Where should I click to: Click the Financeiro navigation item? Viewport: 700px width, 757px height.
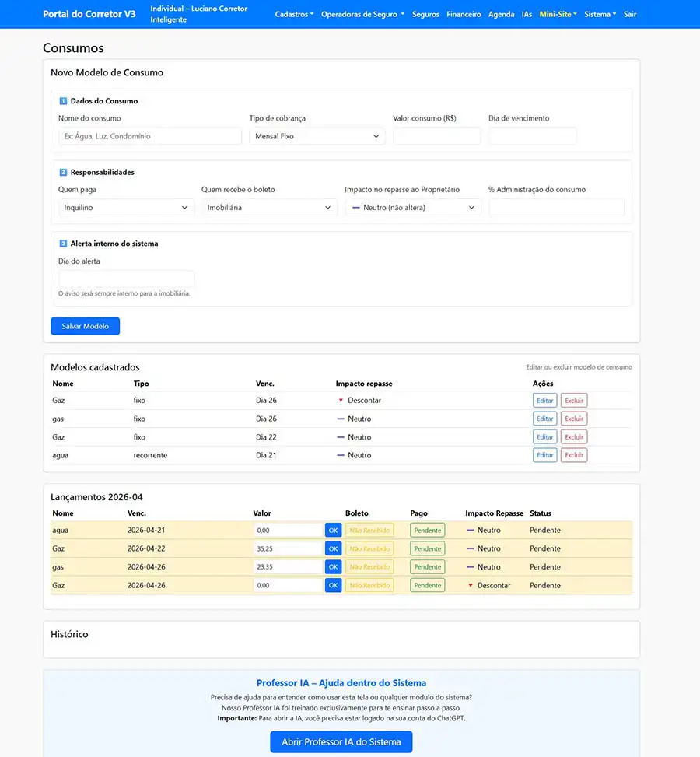pos(464,14)
